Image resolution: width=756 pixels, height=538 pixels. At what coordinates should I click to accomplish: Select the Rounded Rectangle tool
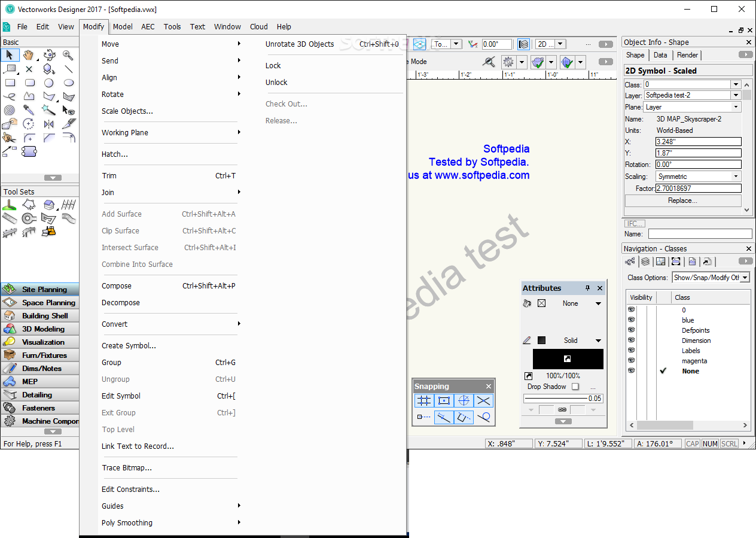tap(29, 83)
